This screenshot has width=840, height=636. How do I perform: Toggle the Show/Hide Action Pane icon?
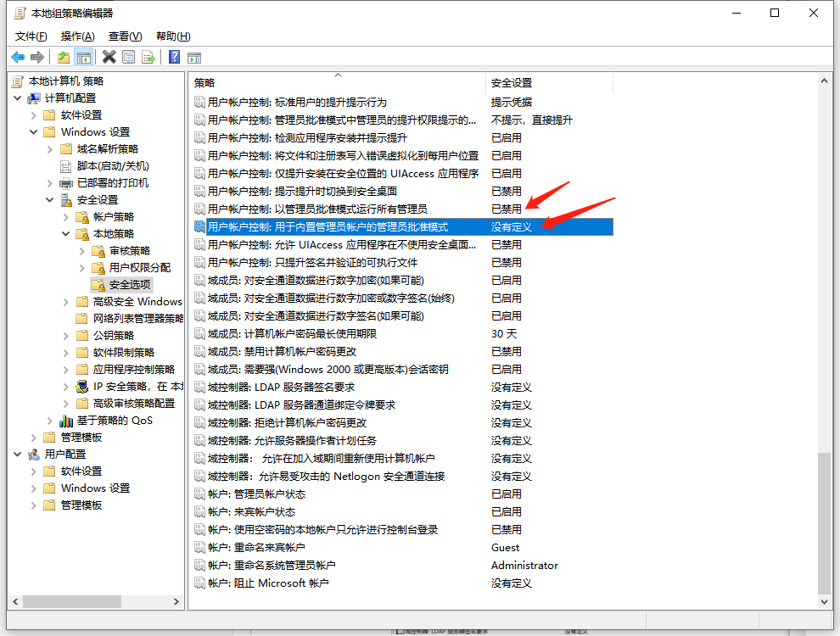click(x=194, y=57)
